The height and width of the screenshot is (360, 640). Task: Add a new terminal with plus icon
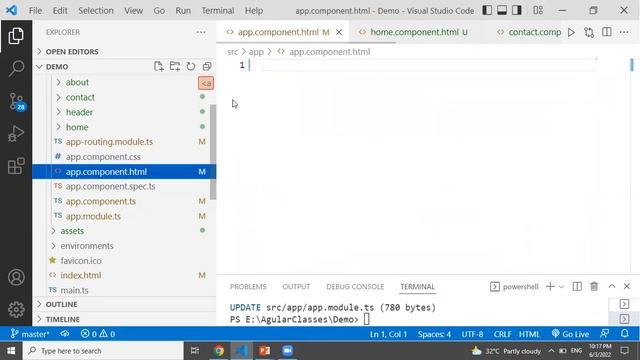[550, 287]
